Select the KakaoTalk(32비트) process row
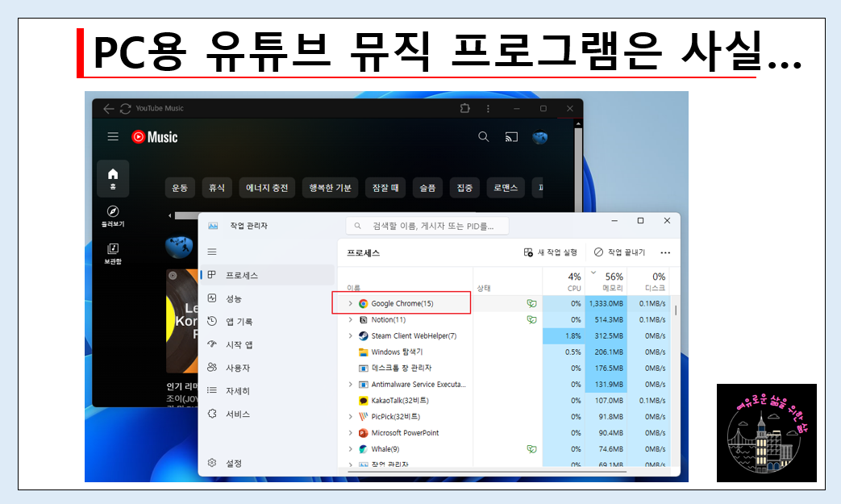Screen dimensions: 841x504 504,401
